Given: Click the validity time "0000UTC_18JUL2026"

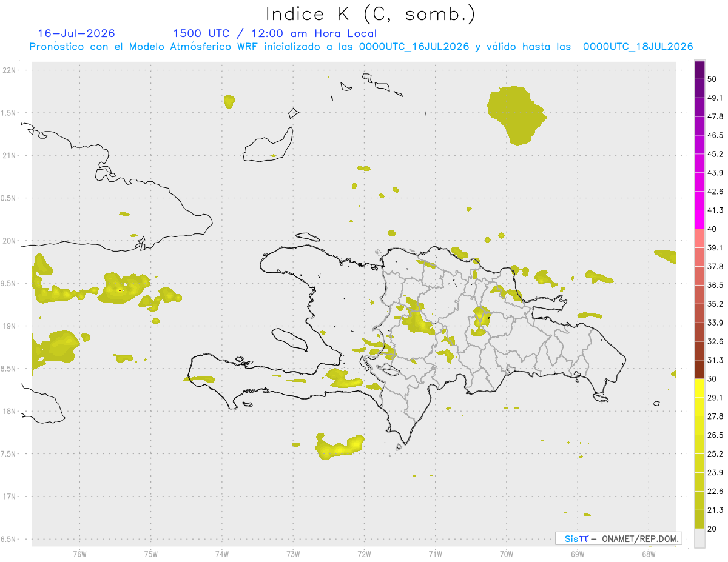Looking at the screenshot, I should (x=638, y=47).
